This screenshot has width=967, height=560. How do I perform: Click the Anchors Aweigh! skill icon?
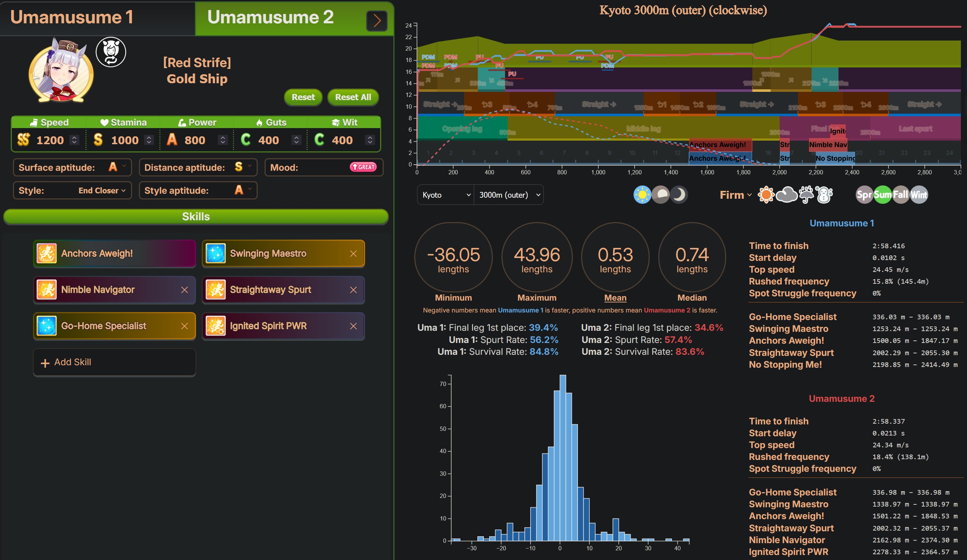tap(47, 254)
